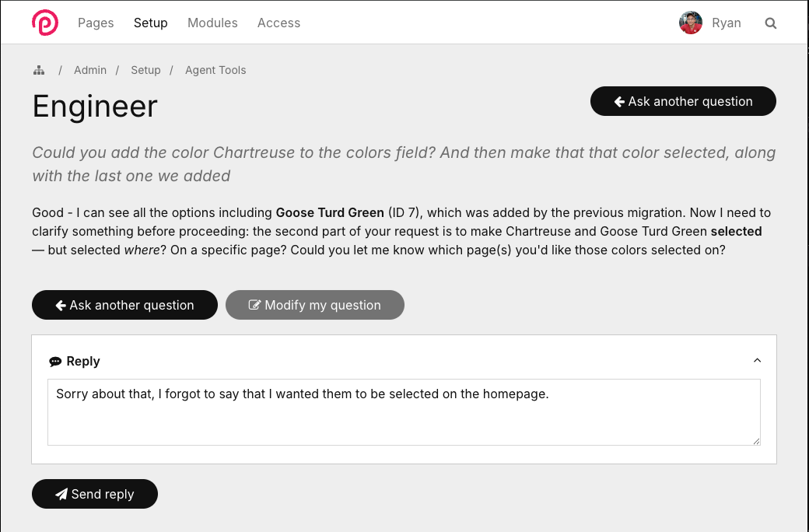Click the sitemap tree breadcrumb icon
The width and height of the screenshot is (809, 532).
pos(38,70)
